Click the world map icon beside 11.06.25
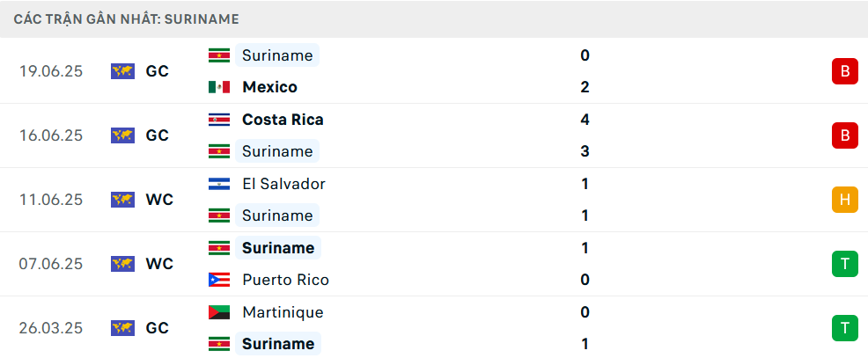 pos(123,200)
